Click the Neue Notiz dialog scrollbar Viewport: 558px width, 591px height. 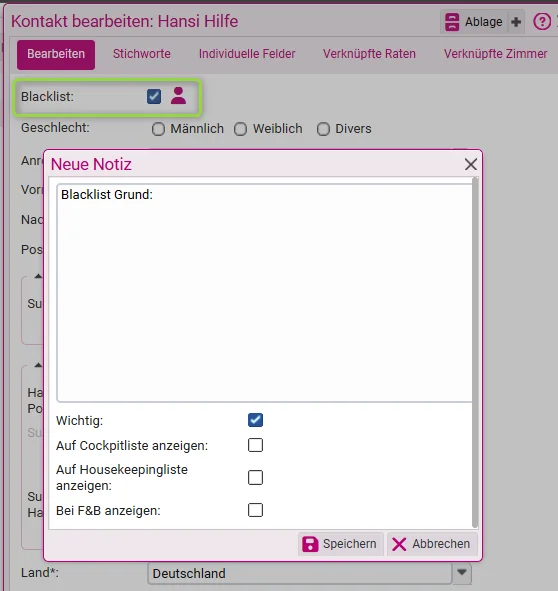coord(475,352)
